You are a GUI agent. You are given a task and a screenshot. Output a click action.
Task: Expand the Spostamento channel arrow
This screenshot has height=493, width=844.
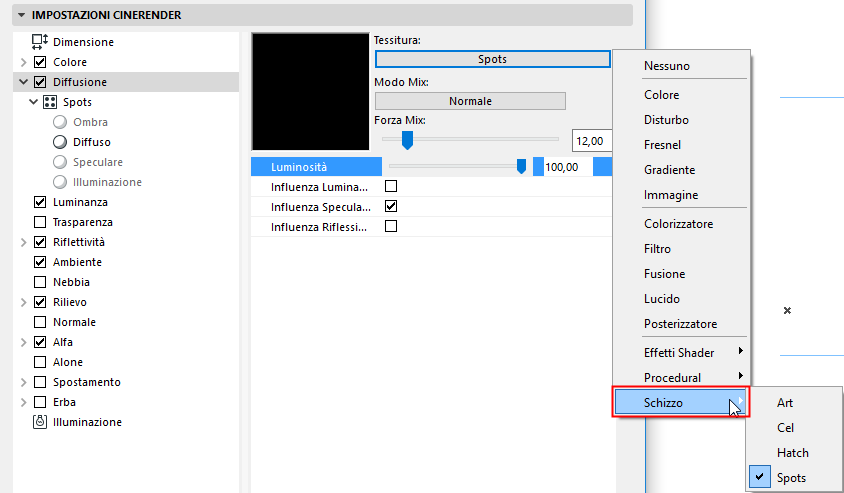click(23, 382)
